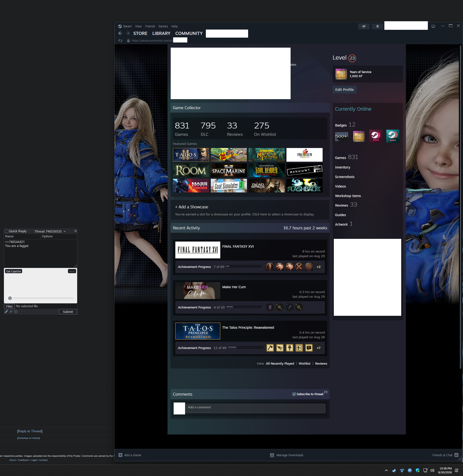Open Windows notification center bell
This screenshot has width=463, height=476.
point(456,470)
